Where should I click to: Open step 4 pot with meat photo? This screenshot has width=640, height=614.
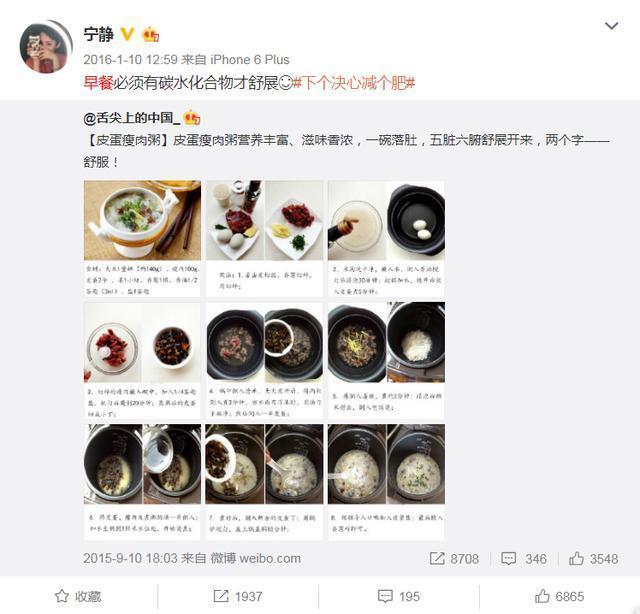click(x=264, y=360)
